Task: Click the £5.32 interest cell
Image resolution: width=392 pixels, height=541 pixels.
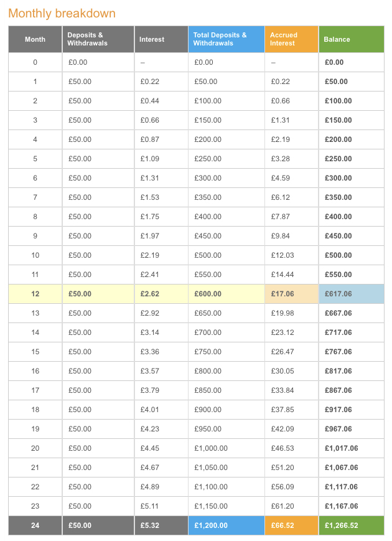Action: pos(161,525)
